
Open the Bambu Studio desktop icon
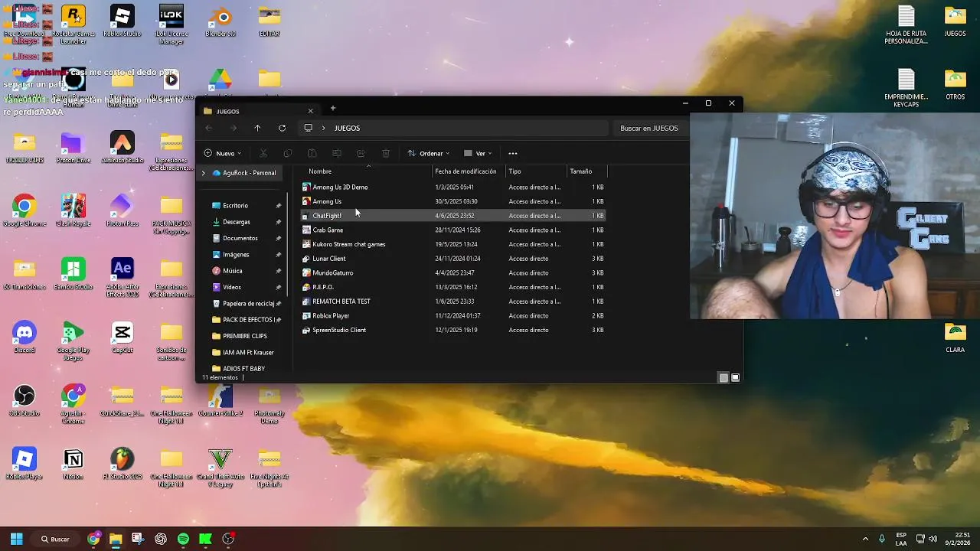73,274
